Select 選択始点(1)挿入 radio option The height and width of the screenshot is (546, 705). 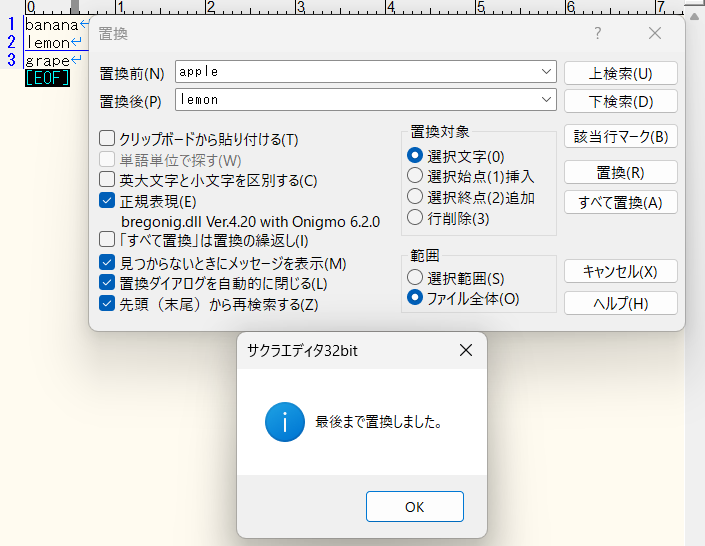point(415,176)
